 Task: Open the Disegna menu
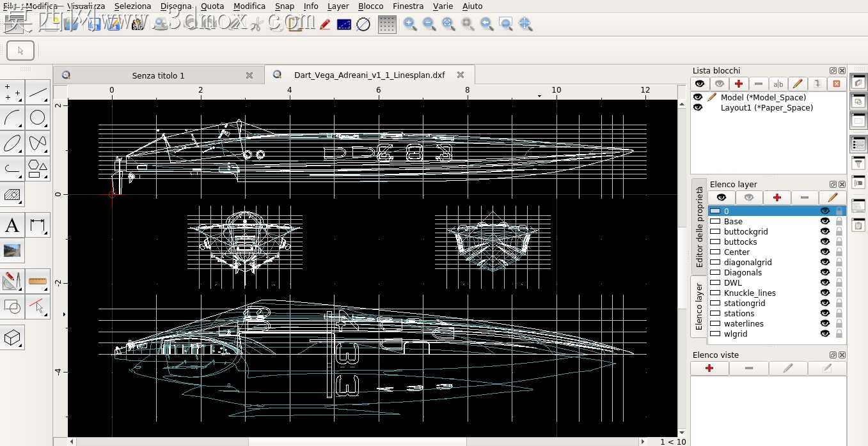pos(176,6)
